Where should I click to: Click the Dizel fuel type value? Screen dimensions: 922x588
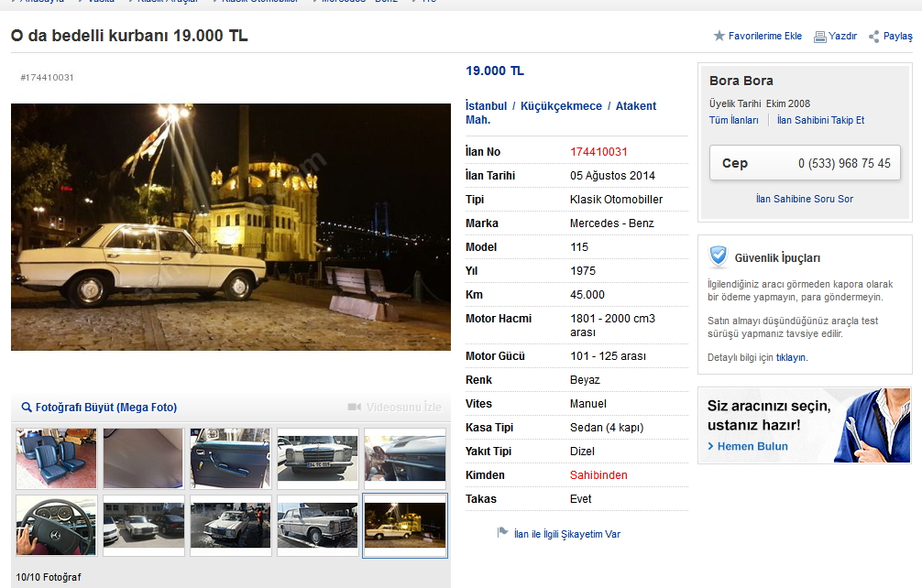(x=582, y=452)
